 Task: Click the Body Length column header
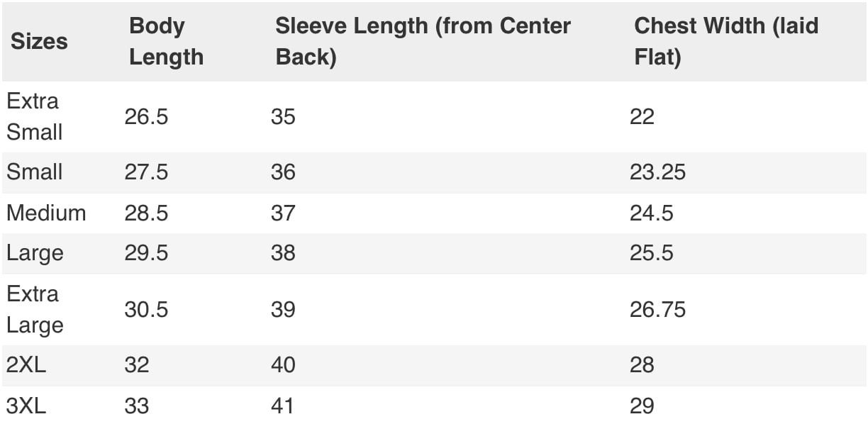pyautogui.click(x=166, y=41)
